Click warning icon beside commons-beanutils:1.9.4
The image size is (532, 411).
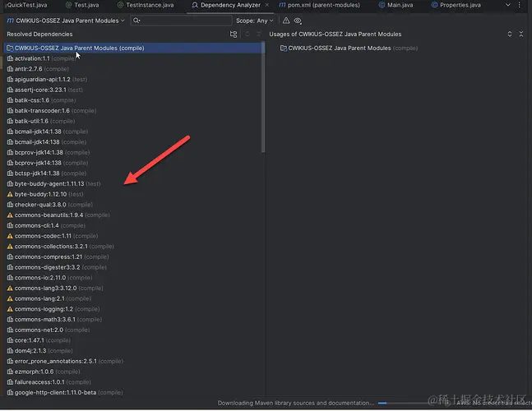click(10, 215)
